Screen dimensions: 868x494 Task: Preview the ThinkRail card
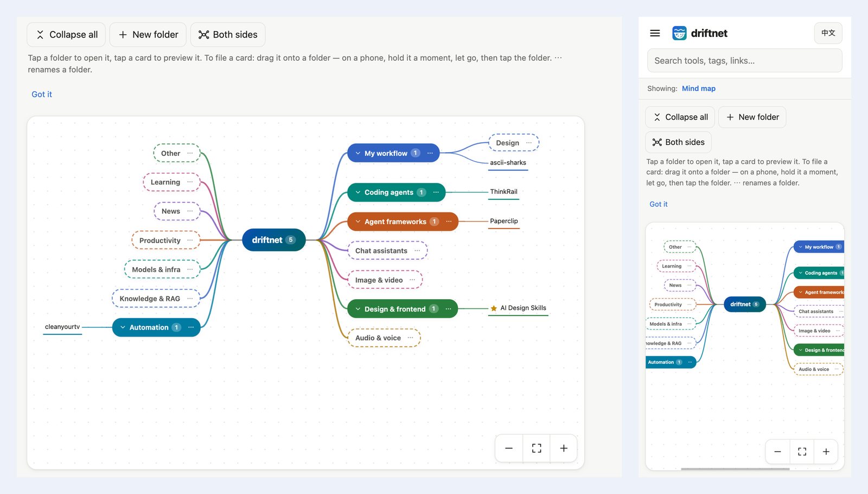pos(504,192)
